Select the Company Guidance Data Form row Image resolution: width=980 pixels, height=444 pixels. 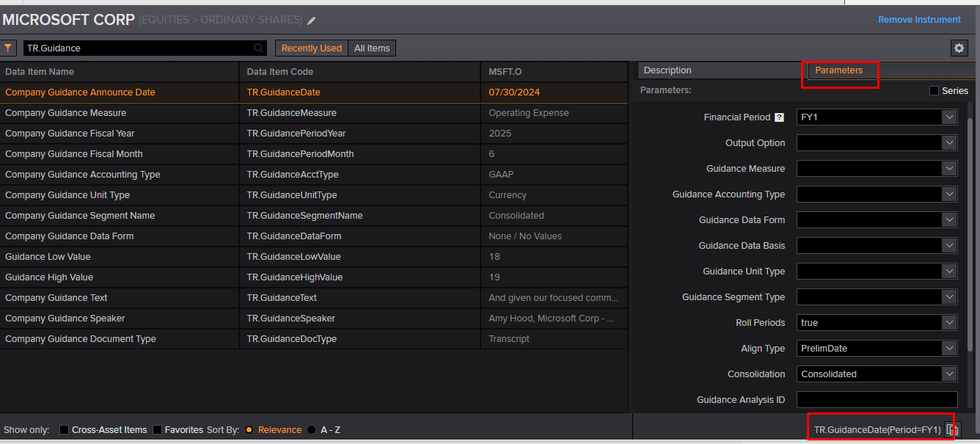point(314,236)
